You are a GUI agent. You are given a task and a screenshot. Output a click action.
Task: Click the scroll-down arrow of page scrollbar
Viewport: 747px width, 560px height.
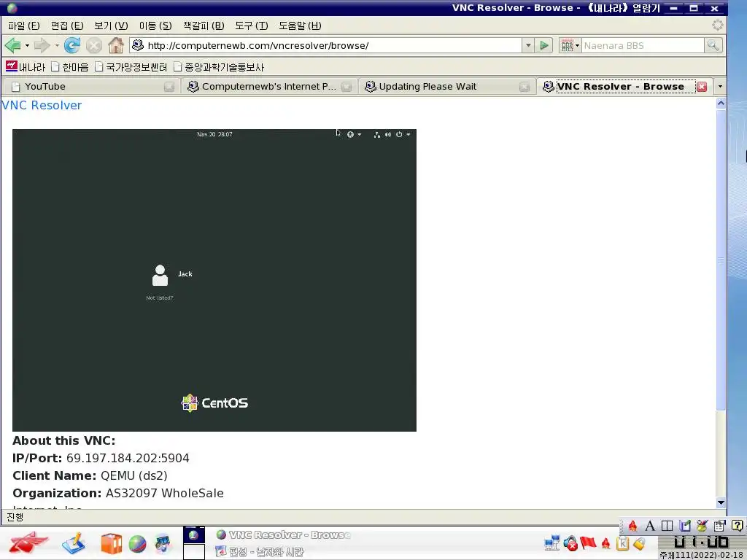click(x=721, y=502)
